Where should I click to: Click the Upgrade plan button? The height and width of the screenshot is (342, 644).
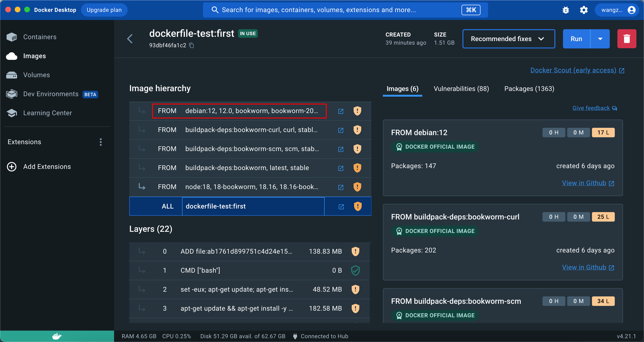click(104, 10)
